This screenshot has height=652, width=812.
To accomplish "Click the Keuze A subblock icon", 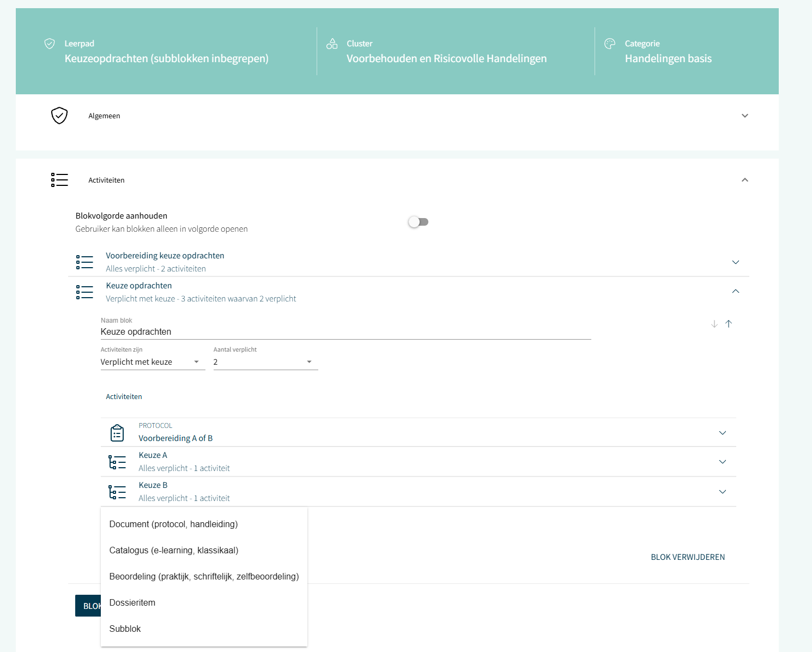I will 117,462.
